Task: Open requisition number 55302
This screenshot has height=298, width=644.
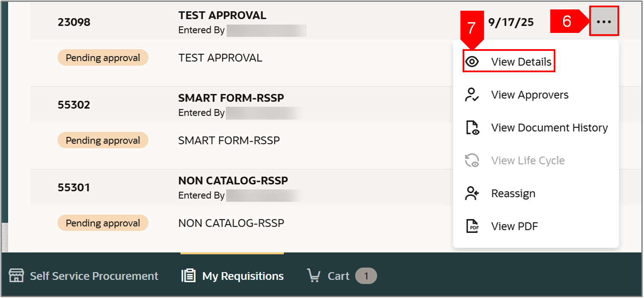Action: coord(74,105)
